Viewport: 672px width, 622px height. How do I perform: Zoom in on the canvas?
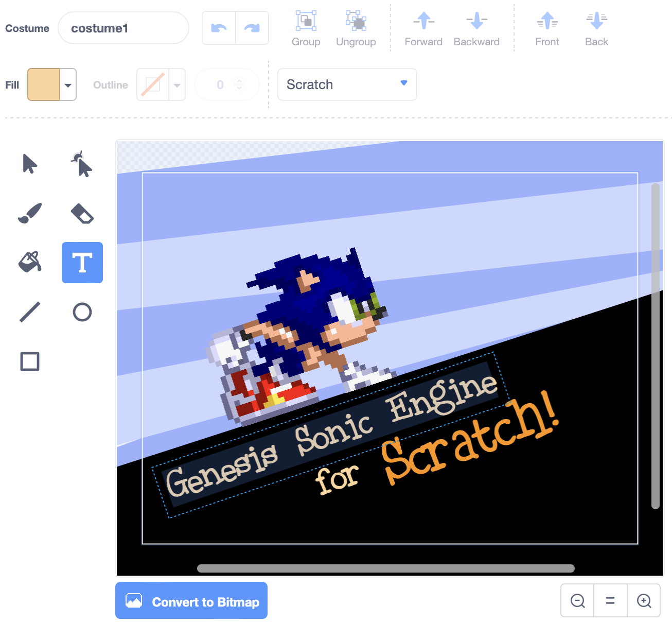pyautogui.click(x=644, y=600)
